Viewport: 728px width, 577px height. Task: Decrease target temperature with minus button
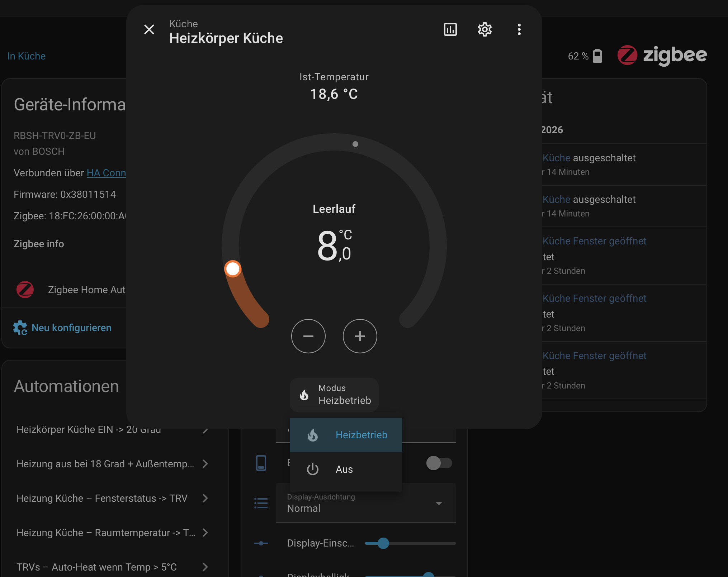tap(308, 336)
